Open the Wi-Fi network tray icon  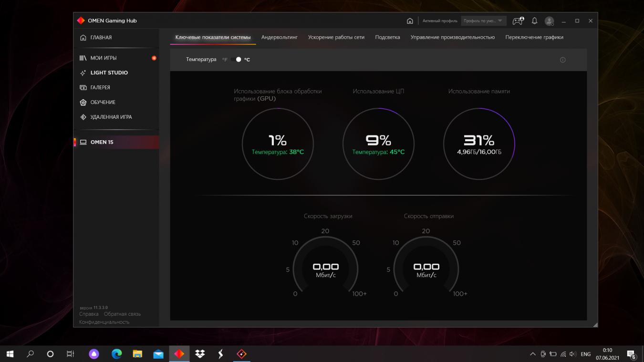coord(563,354)
